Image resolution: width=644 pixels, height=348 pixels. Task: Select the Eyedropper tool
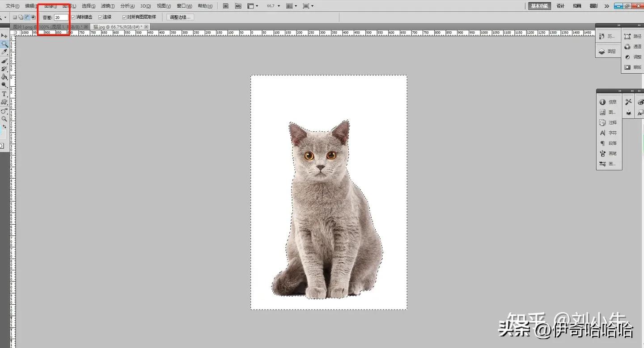click(x=4, y=52)
